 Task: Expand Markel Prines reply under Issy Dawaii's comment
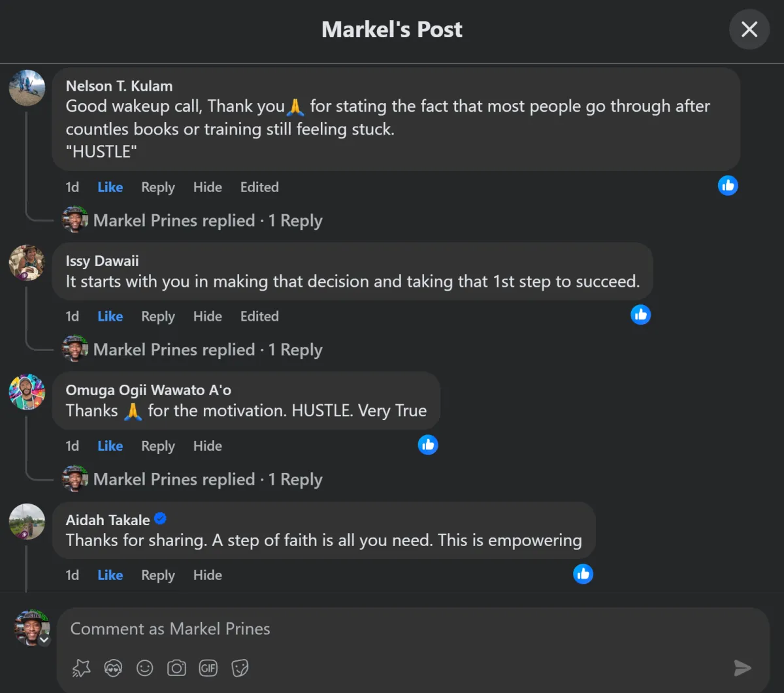[x=208, y=349]
